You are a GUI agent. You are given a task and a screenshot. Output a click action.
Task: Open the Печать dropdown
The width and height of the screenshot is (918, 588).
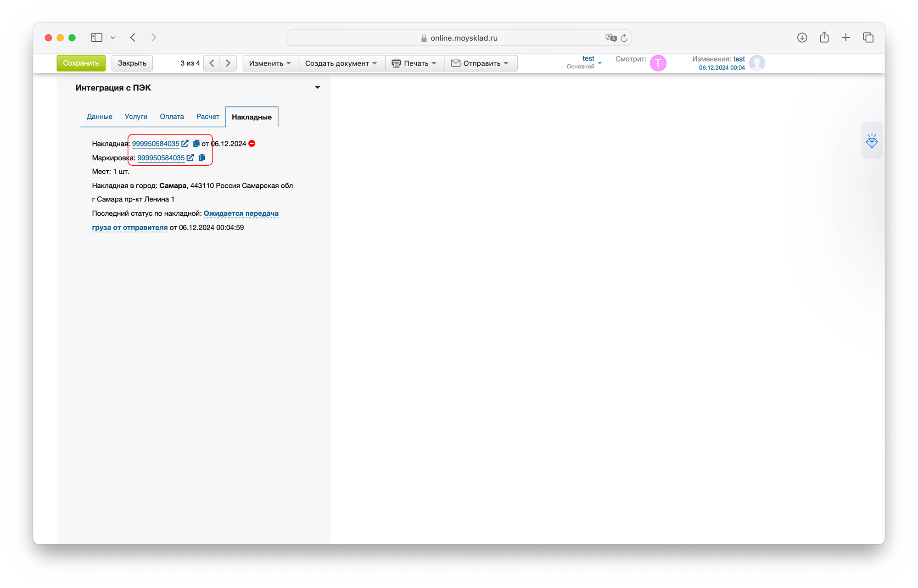414,63
